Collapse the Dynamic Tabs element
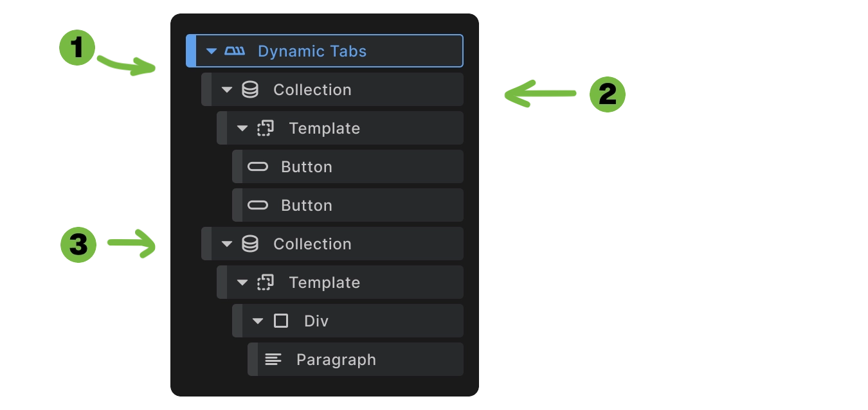868x410 pixels. pyautogui.click(x=212, y=51)
